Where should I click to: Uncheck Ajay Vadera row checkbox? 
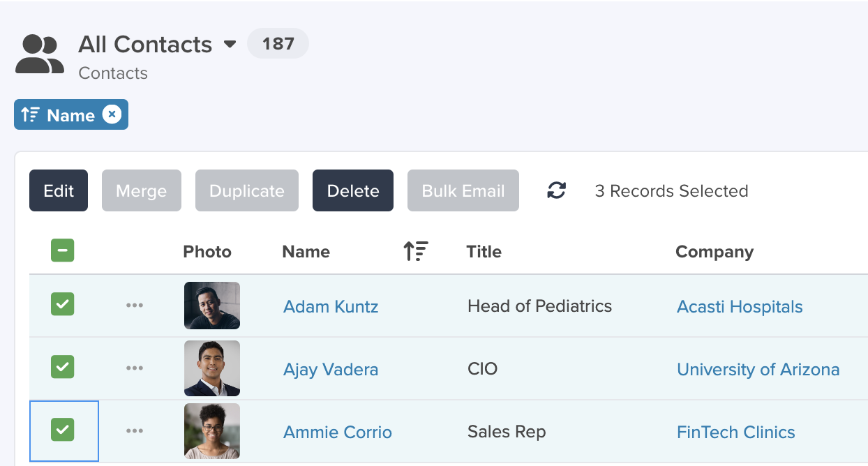tap(63, 367)
